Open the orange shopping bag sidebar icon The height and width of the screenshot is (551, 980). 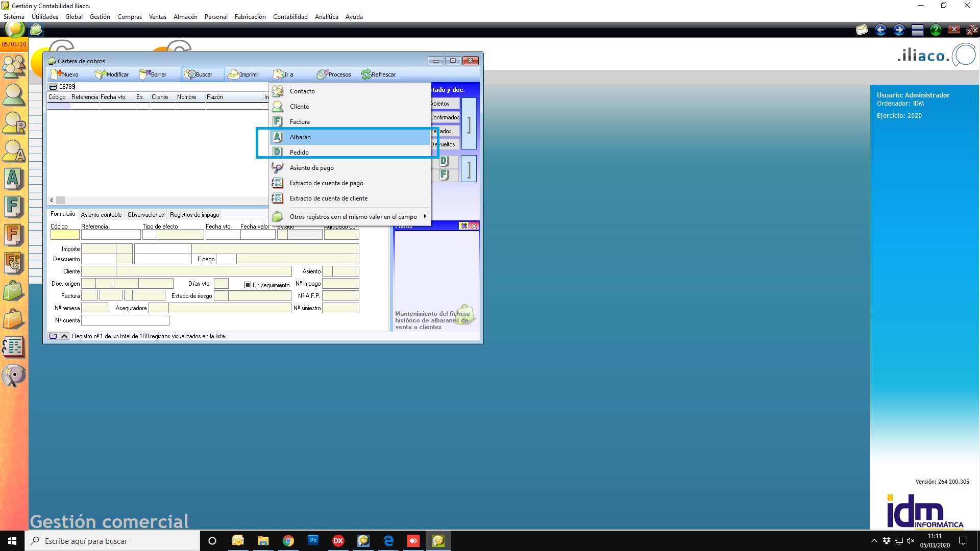[14, 319]
